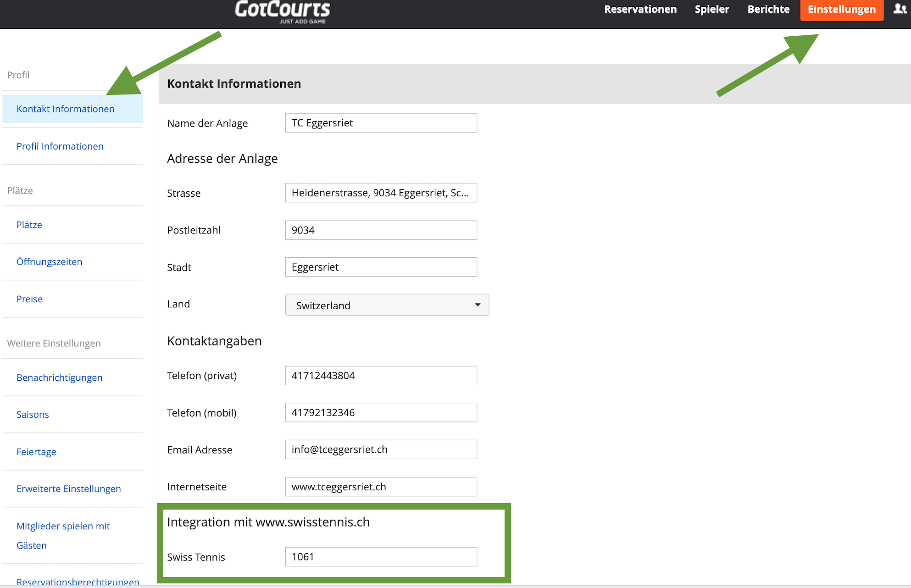Click the Adresse der Anlage heading
Image resolution: width=911 pixels, height=588 pixels.
(222, 159)
